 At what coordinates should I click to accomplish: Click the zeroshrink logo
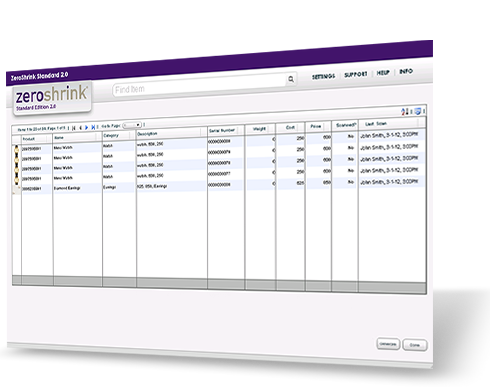(x=52, y=98)
